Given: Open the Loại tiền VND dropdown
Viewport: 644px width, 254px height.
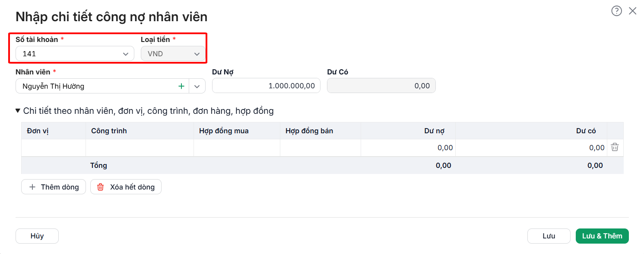Looking at the screenshot, I should [x=173, y=54].
